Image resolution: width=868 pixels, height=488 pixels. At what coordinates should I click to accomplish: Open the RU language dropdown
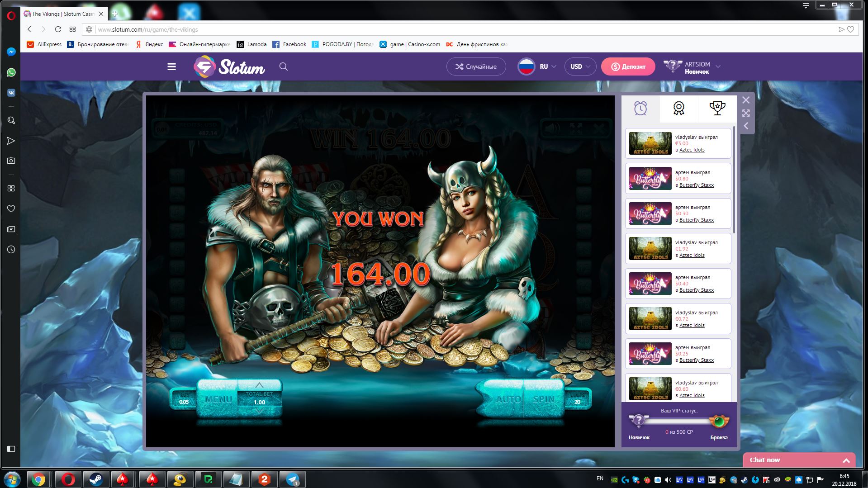537,66
